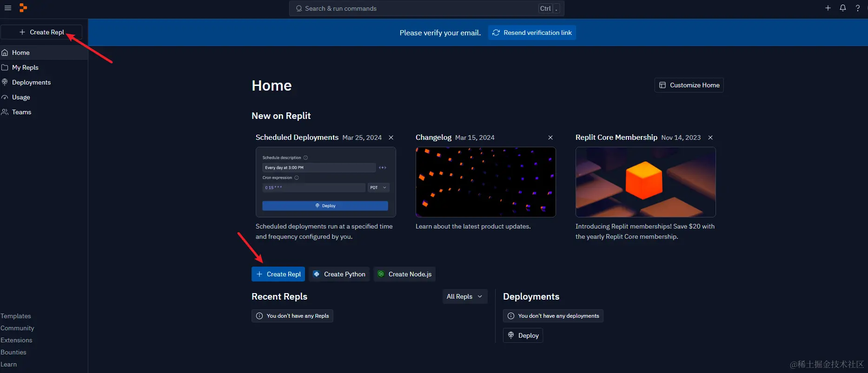Dismiss the Changelog card
This screenshot has height=373, width=868.
[550, 137]
